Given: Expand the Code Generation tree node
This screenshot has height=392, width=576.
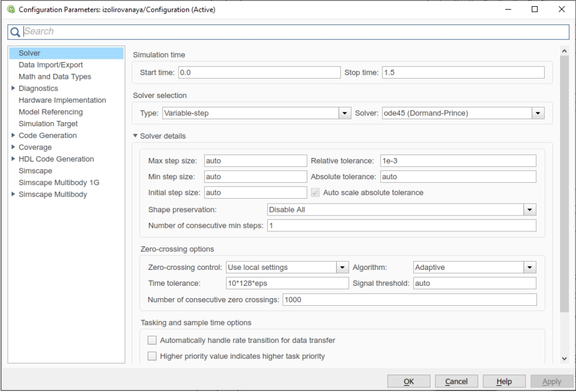Looking at the screenshot, I should pyautogui.click(x=13, y=135).
